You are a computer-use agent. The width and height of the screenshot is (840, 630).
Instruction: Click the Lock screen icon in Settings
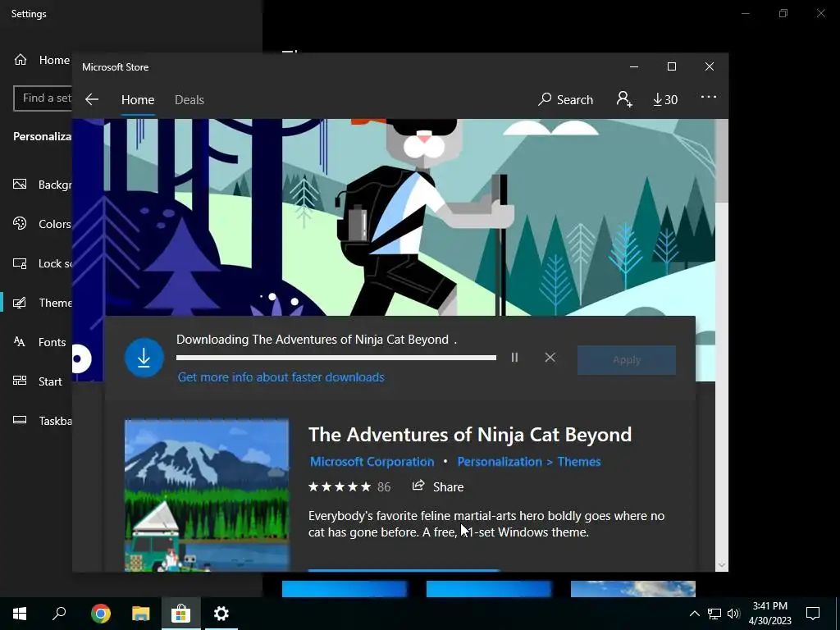click(x=20, y=263)
